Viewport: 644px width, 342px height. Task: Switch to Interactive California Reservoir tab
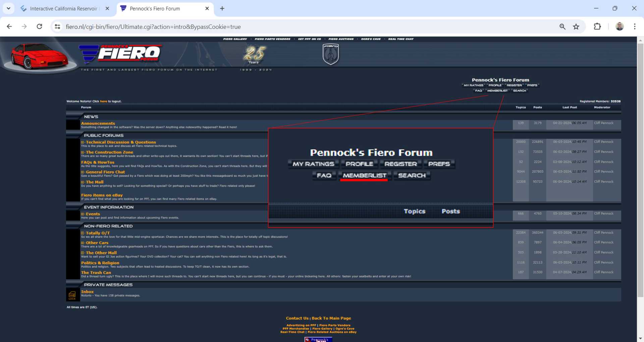click(63, 8)
